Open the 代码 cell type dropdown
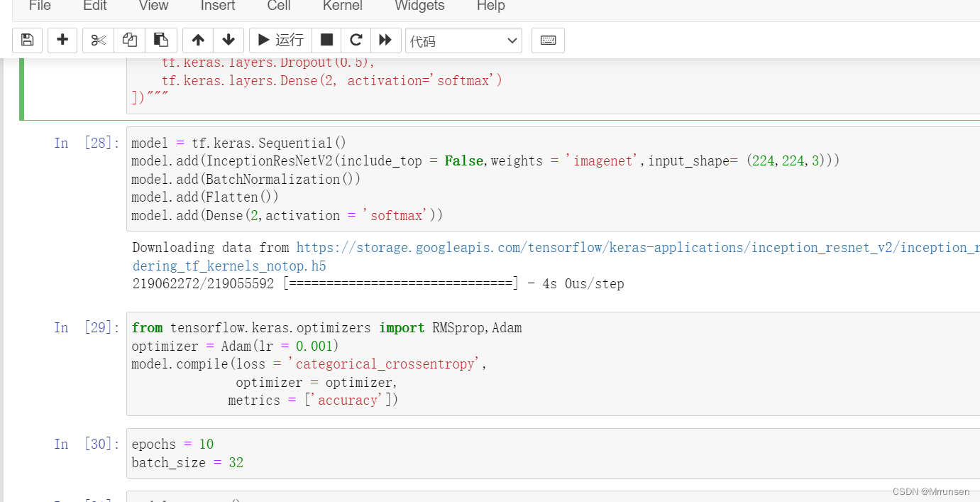980x502 pixels. pos(463,40)
